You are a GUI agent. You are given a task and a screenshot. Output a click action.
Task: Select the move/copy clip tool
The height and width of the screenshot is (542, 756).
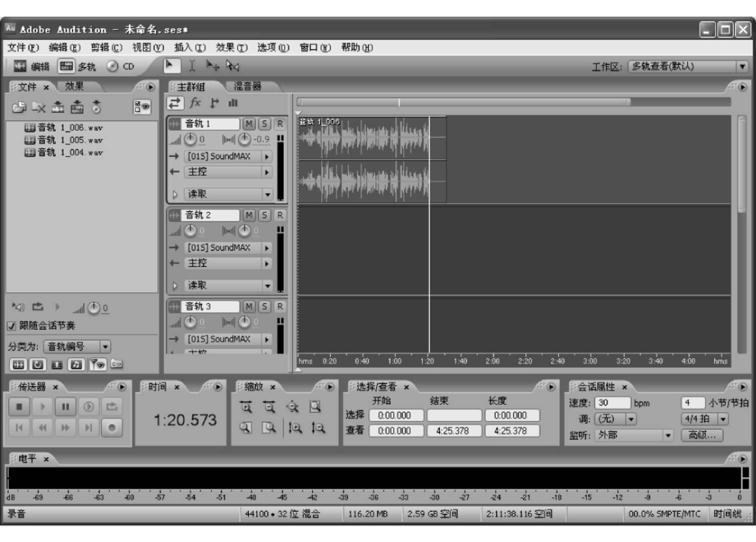(213, 66)
